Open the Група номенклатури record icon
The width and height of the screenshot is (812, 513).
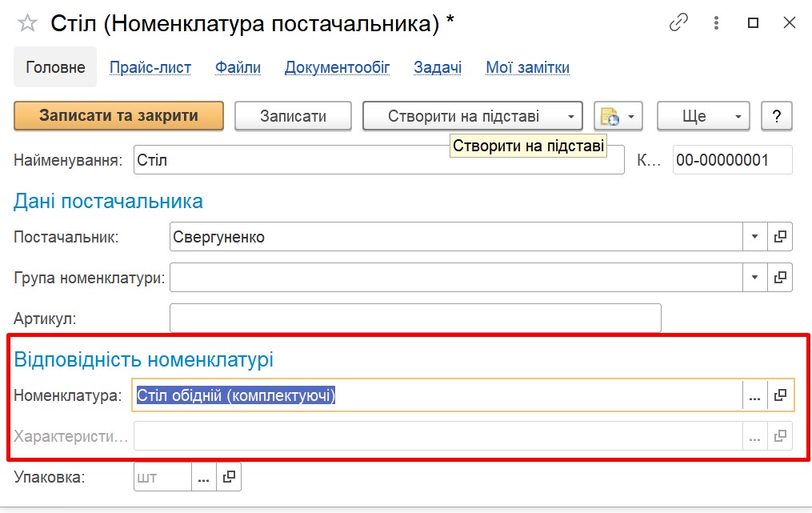tap(780, 278)
